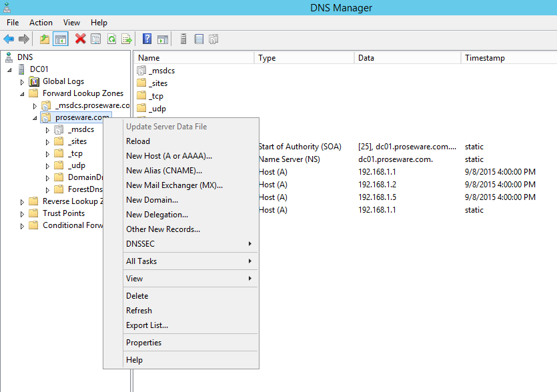Click the blue Help question mark icon
The height and width of the screenshot is (392, 557).
tap(147, 39)
